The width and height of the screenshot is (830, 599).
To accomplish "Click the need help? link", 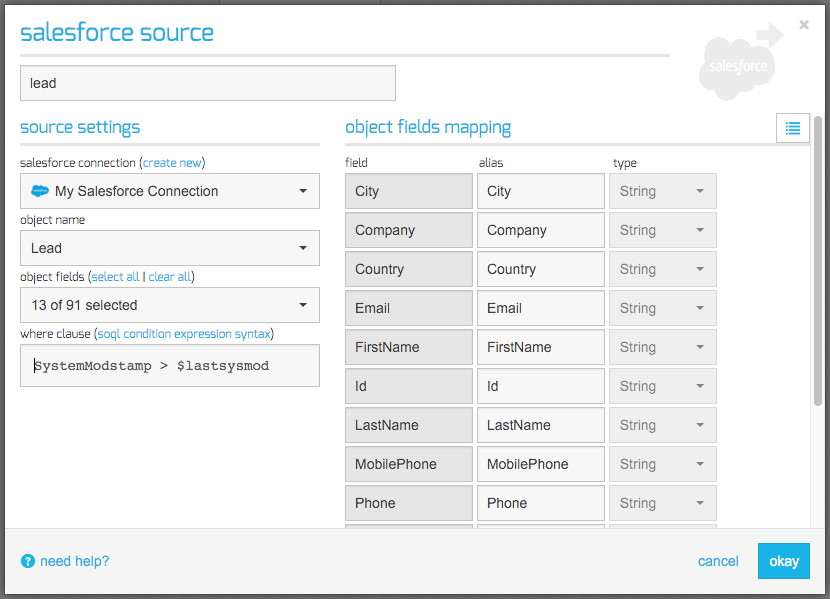I will pyautogui.click(x=75, y=561).
